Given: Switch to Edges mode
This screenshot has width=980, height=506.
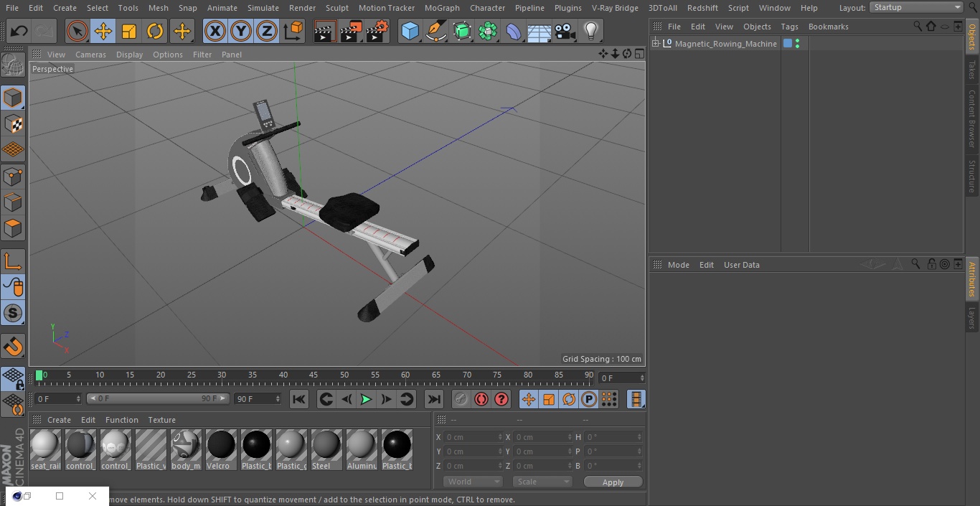Looking at the screenshot, I should pyautogui.click(x=13, y=202).
